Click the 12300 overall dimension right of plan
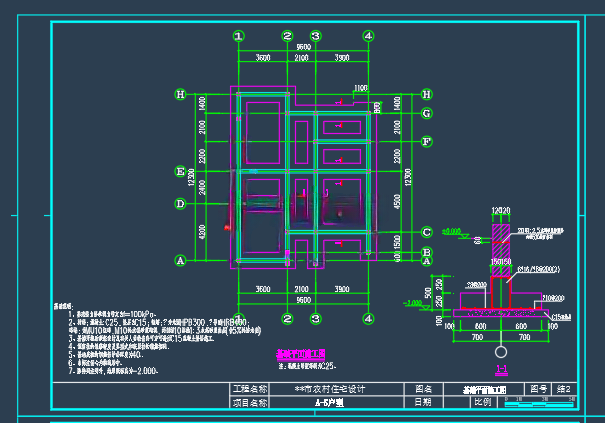The image size is (605, 423). pos(408,177)
